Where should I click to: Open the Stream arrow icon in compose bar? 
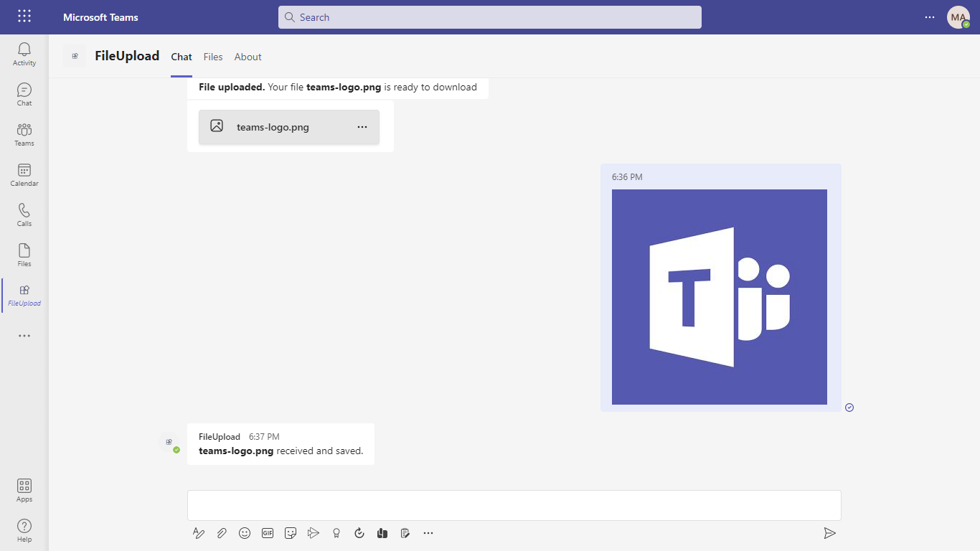pos(314,533)
